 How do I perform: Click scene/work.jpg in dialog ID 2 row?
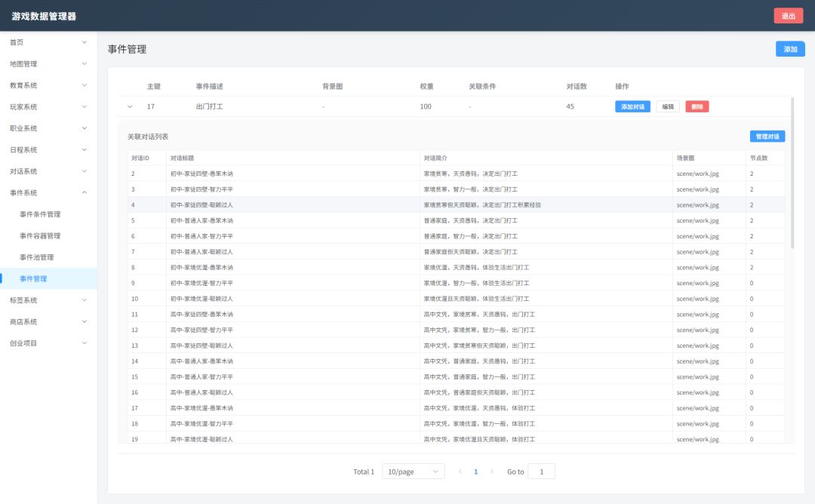(697, 174)
